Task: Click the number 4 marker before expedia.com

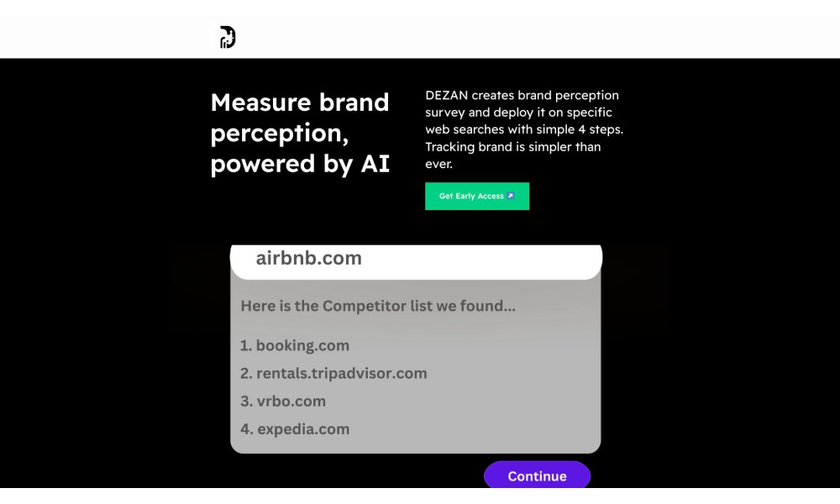Action: 246,429
